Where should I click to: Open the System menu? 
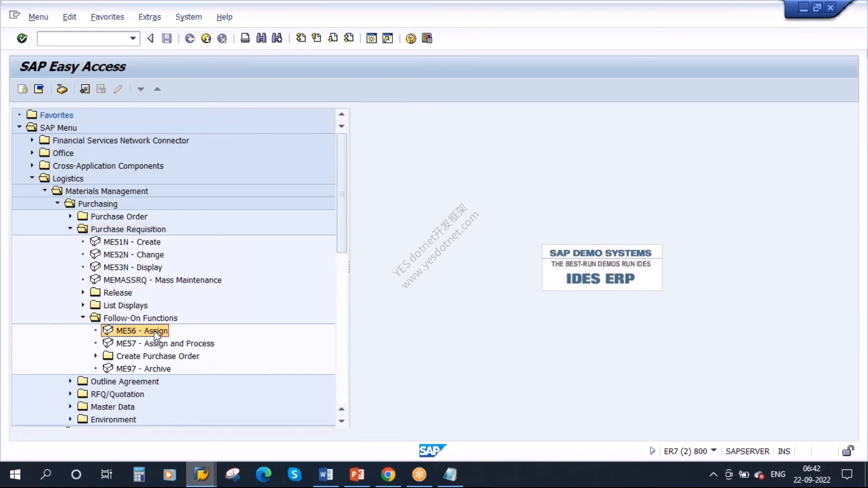coord(189,17)
